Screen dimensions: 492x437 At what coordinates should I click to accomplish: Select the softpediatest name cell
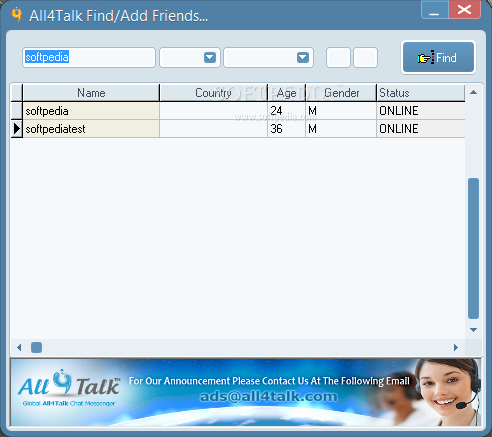(x=91, y=129)
